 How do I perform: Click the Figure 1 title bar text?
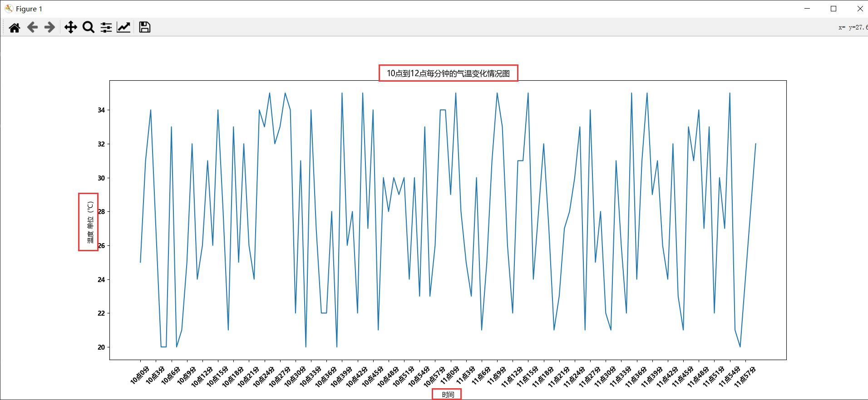click(29, 9)
